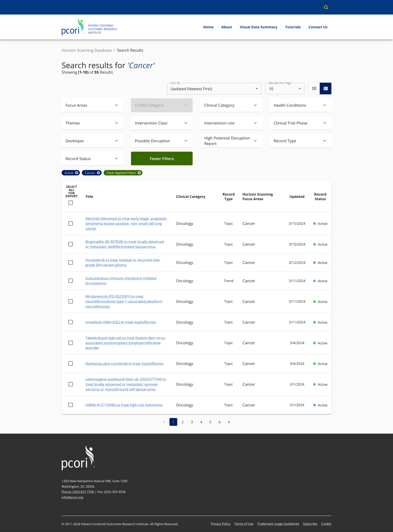Open the Sort By dropdown
393x532 pixels.
[x=214, y=89]
